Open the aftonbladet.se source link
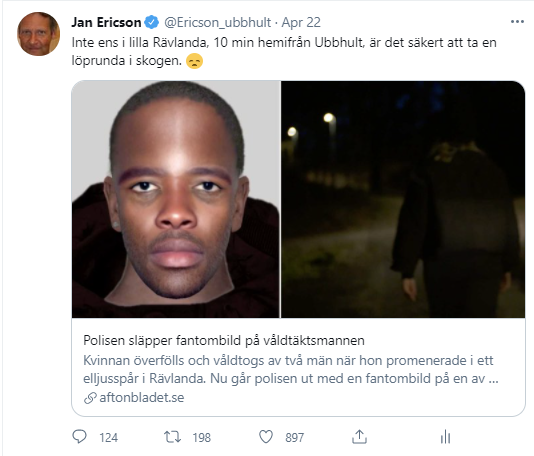 pyautogui.click(x=142, y=397)
